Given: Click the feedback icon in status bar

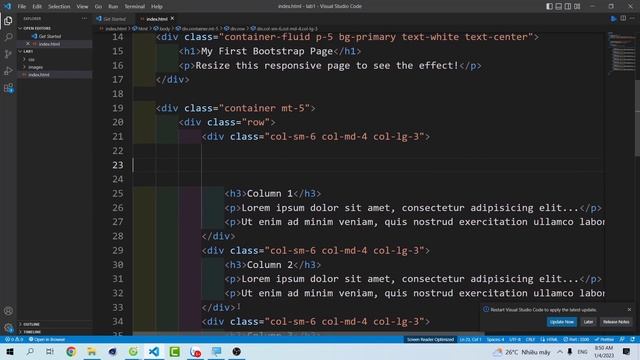Looking at the screenshot, I should click(x=622, y=339).
